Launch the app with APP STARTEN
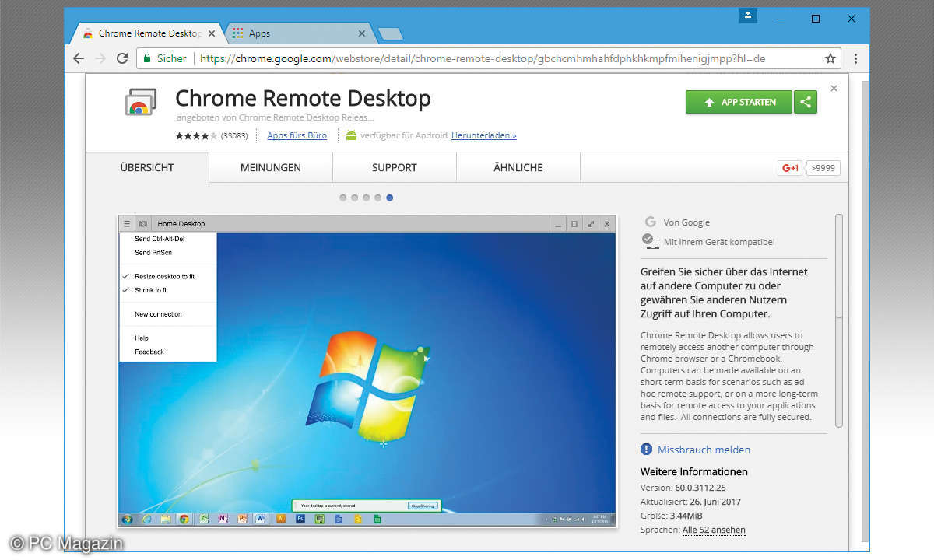 pos(739,102)
